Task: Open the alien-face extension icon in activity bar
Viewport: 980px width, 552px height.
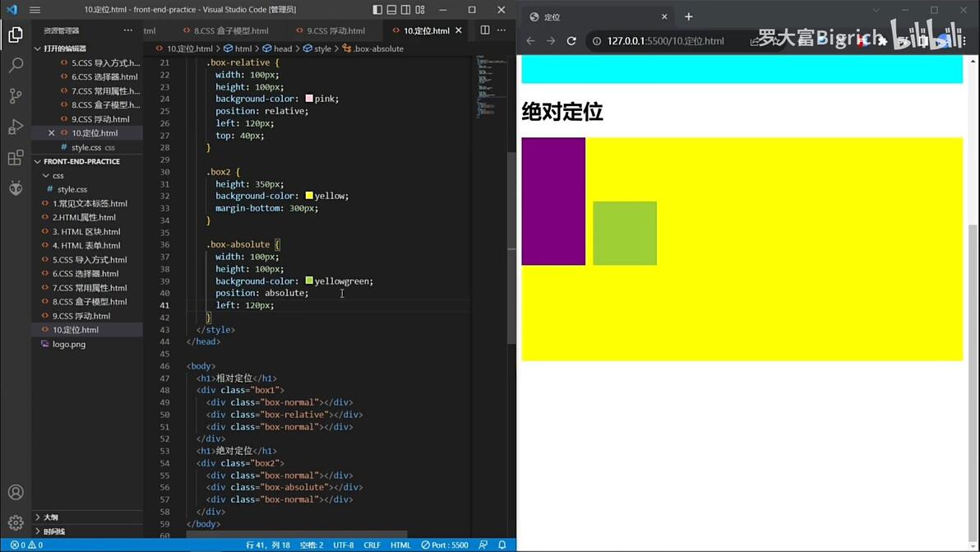Action: coord(16,188)
